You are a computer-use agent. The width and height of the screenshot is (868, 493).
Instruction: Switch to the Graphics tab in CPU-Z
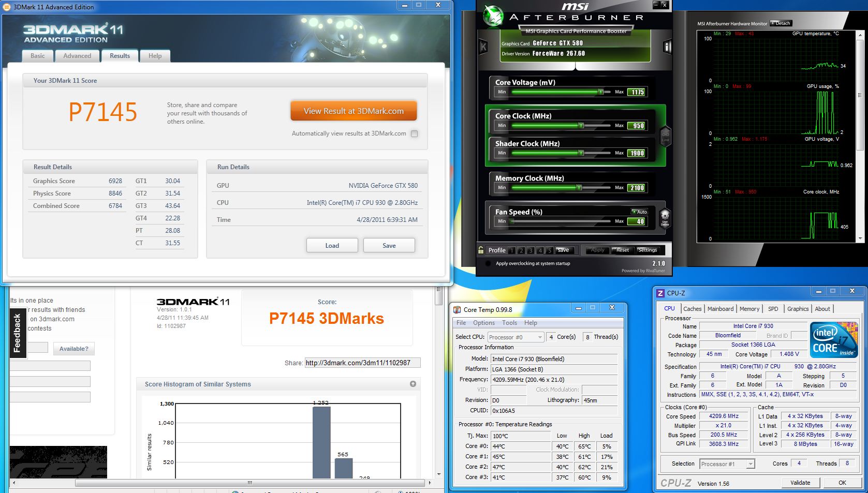click(x=798, y=309)
